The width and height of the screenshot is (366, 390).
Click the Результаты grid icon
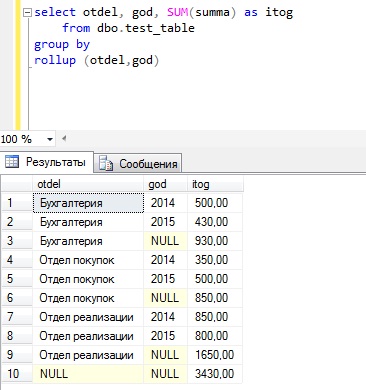(12, 162)
